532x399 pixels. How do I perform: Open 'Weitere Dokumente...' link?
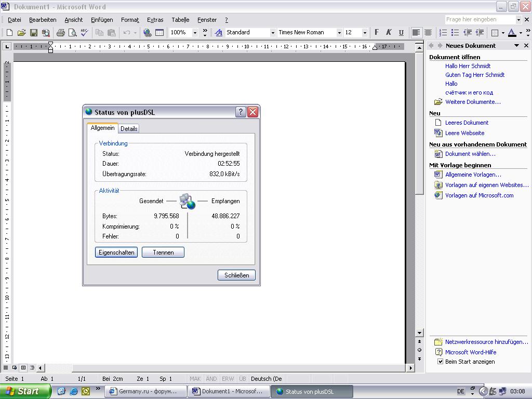pyautogui.click(x=473, y=102)
